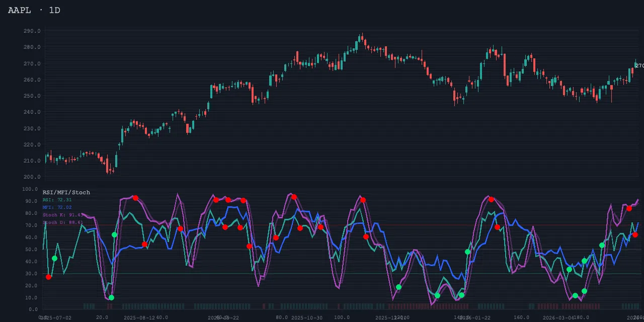Hide the Stoch K legend series
The width and height of the screenshot is (644, 322).
coord(62,215)
